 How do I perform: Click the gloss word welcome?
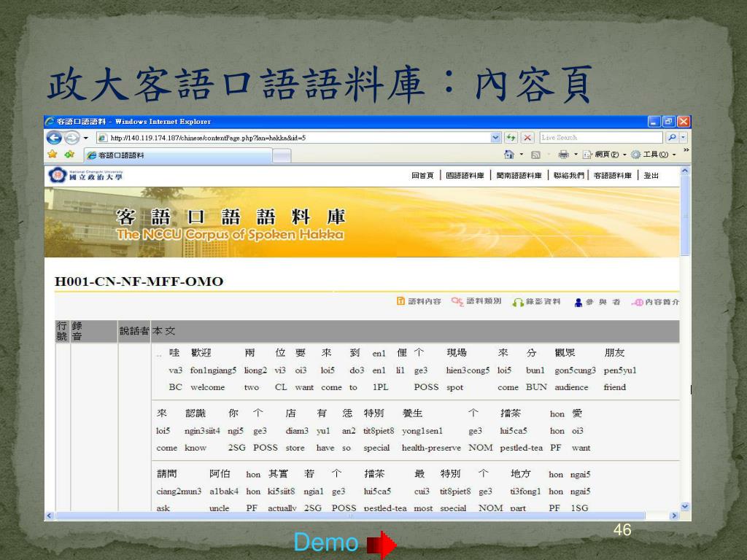207,387
